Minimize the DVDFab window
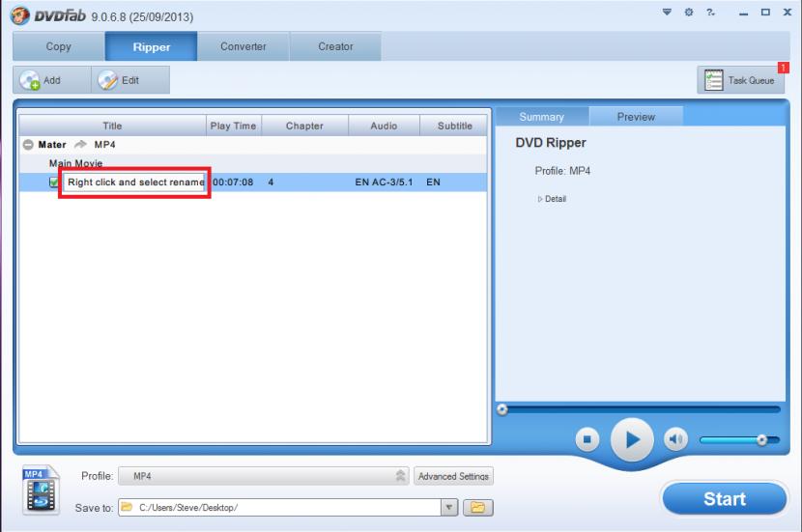This screenshot has width=802, height=532. click(x=743, y=13)
